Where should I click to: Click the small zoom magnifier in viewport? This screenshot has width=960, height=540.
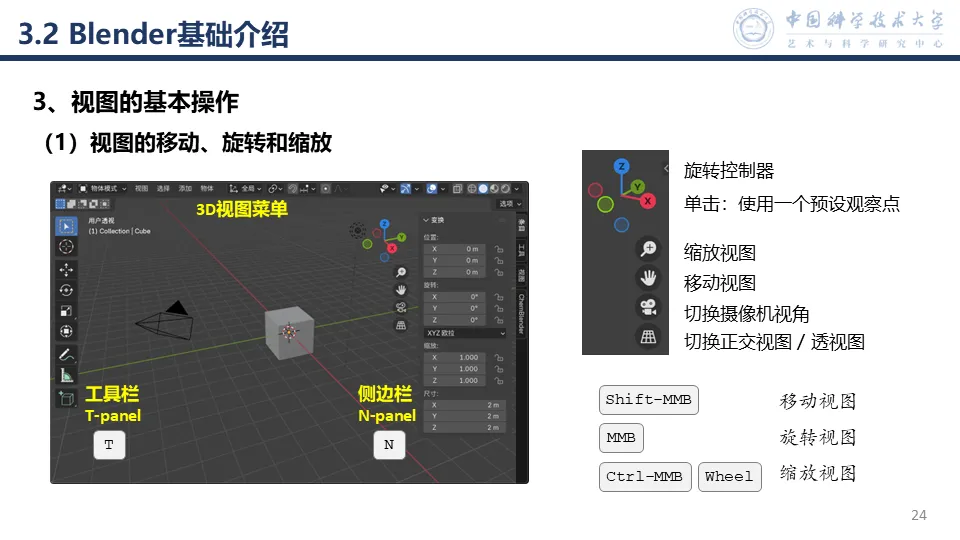tap(401, 272)
